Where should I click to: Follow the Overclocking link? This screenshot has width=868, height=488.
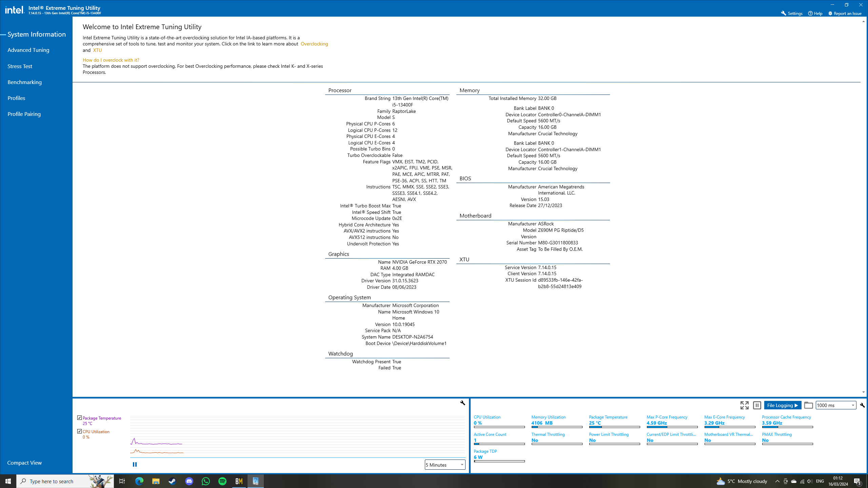(x=314, y=44)
